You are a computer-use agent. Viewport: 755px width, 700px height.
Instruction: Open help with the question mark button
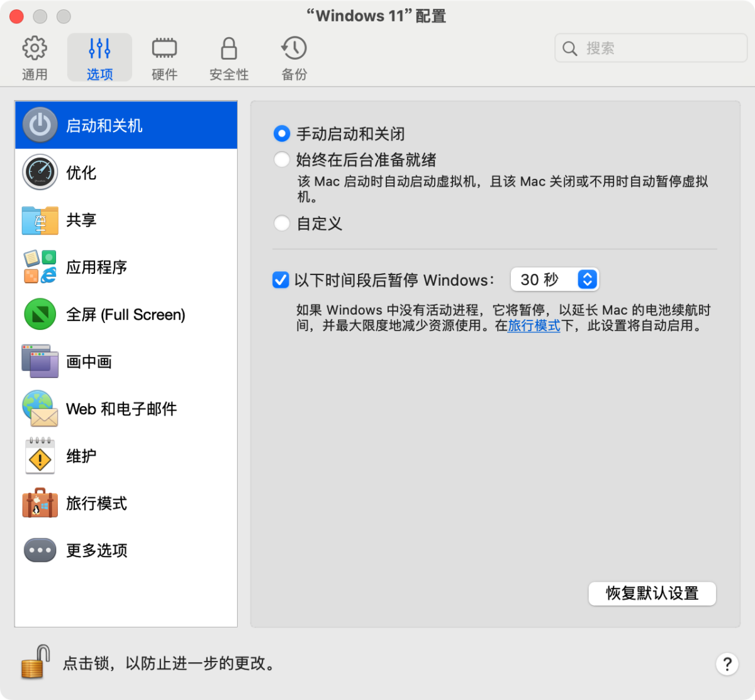coord(727,663)
